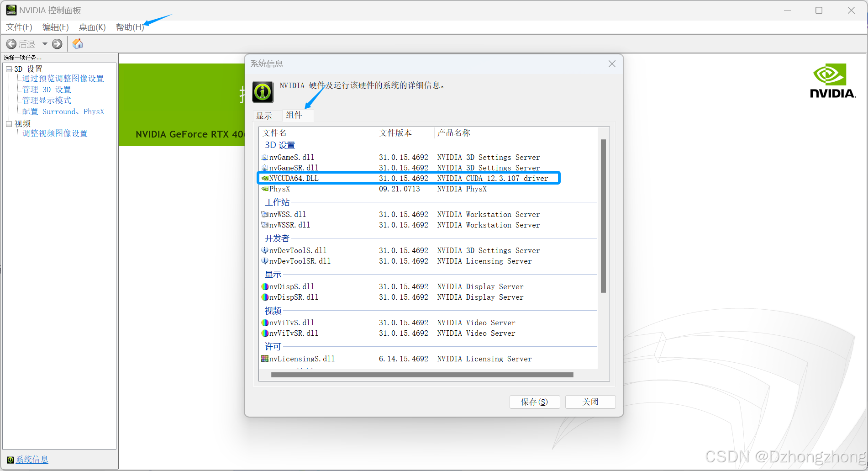The width and height of the screenshot is (868, 471).
Task: Click the nvGameS.dll file icon
Action: tap(265, 157)
